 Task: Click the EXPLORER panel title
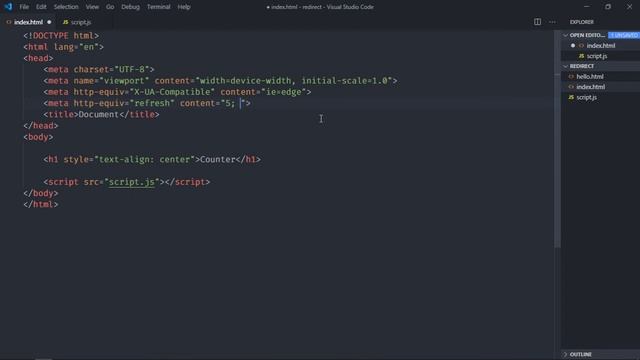[582, 22]
